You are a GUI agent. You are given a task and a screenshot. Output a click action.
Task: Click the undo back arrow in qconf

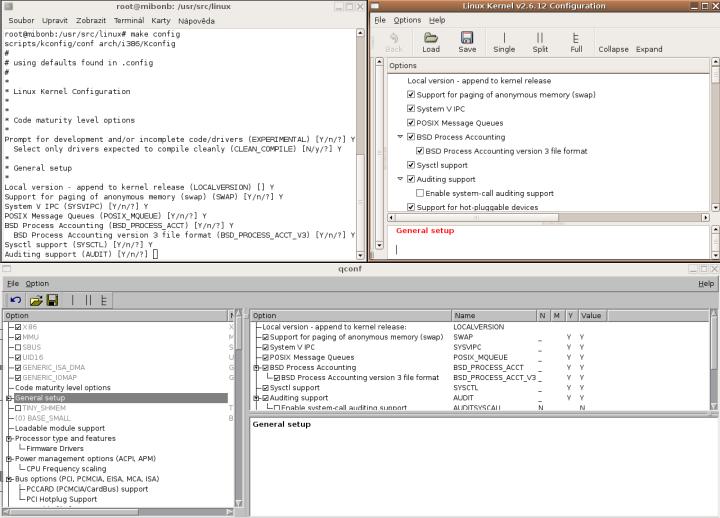(16, 300)
